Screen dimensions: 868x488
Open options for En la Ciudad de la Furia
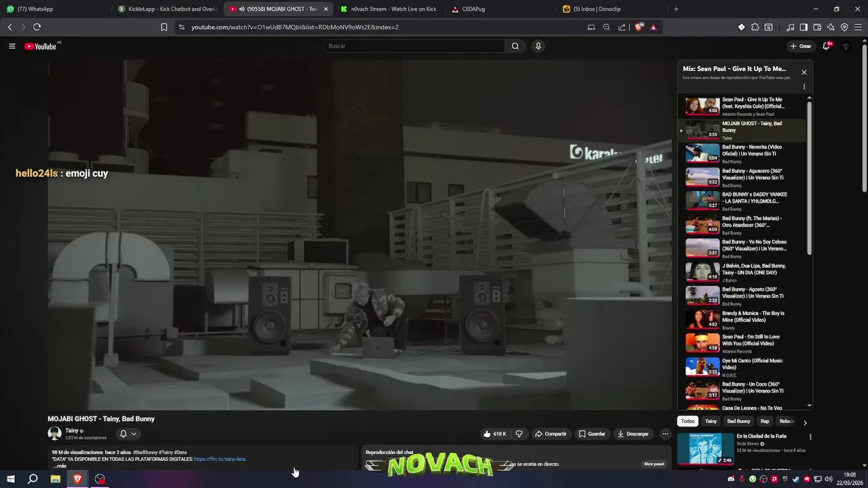coord(810,437)
